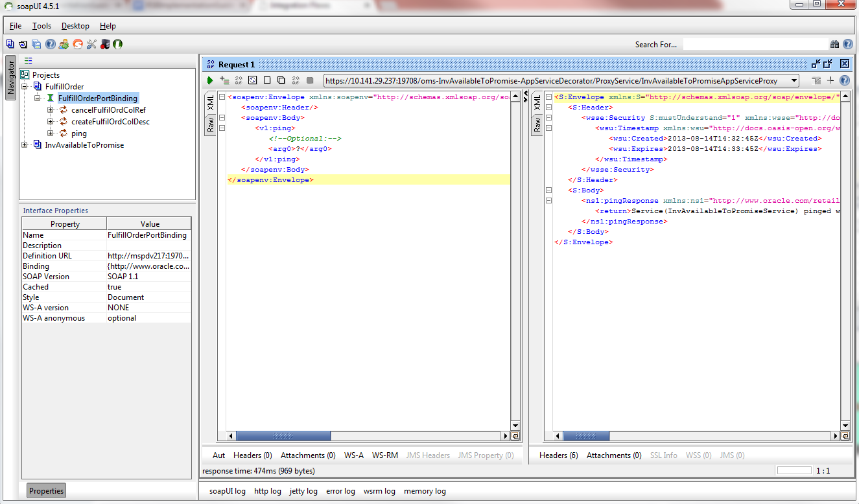The height and width of the screenshot is (504, 859).
Task: Click the request editor horizontal scrollbar thumb
Action: (283, 437)
